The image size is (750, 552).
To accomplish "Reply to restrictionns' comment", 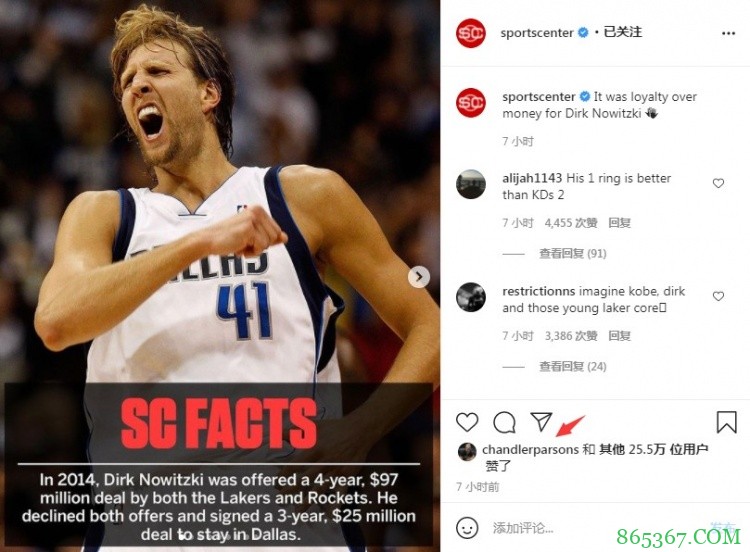I will click(619, 336).
